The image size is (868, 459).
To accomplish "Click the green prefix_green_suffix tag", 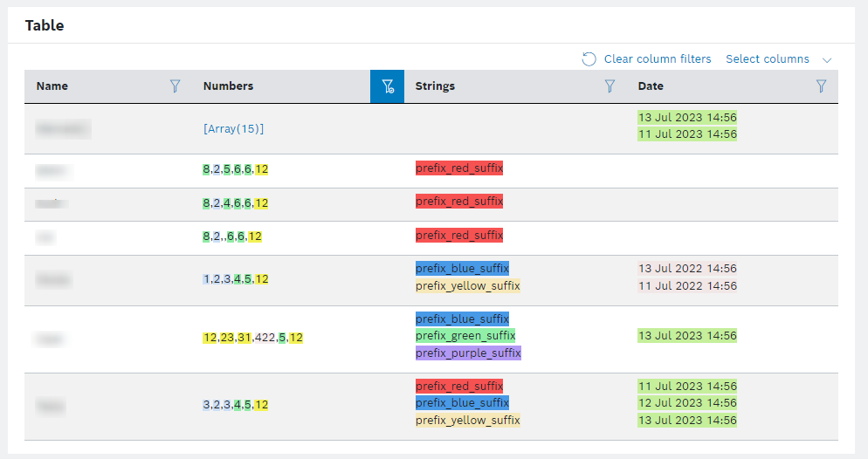I will pos(465,336).
